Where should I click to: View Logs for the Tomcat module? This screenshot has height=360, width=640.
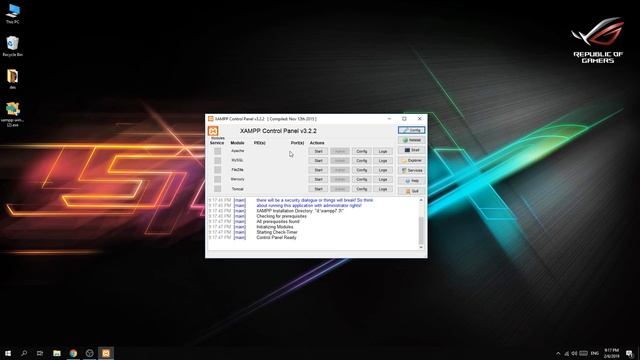(383, 189)
